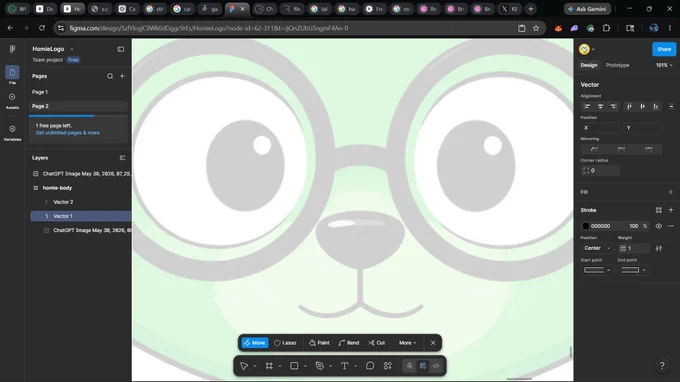This screenshot has height=382, width=680.
Task: Toggle visibility of the 000000 stroke
Action: [659, 226]
